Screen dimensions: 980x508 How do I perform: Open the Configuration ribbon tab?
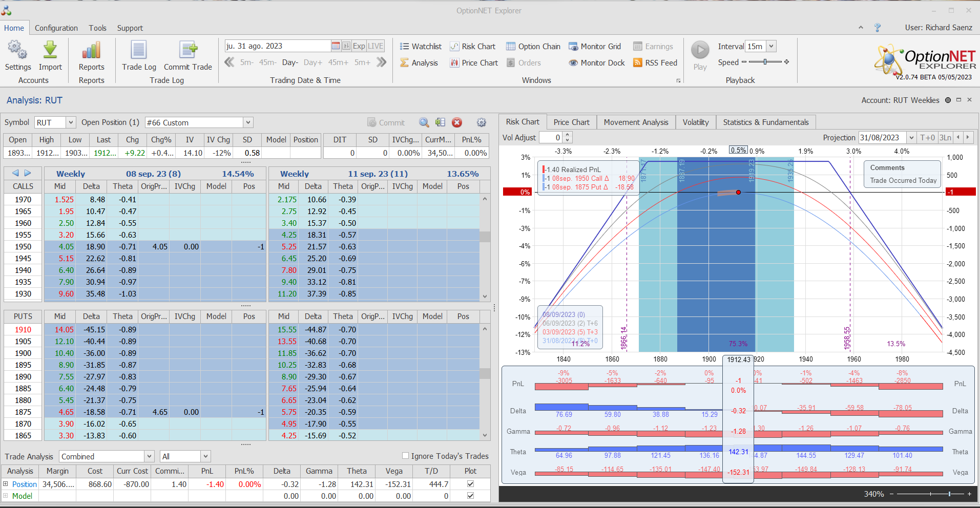pos(56,28)
